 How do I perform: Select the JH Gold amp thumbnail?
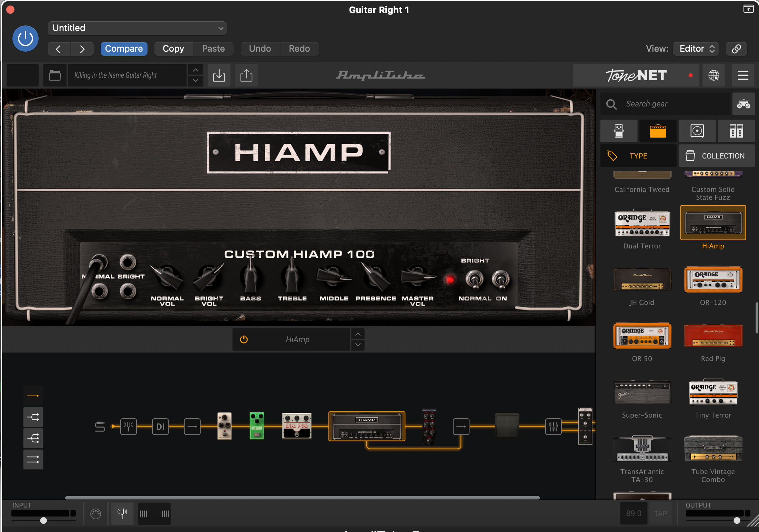(642, 279)
